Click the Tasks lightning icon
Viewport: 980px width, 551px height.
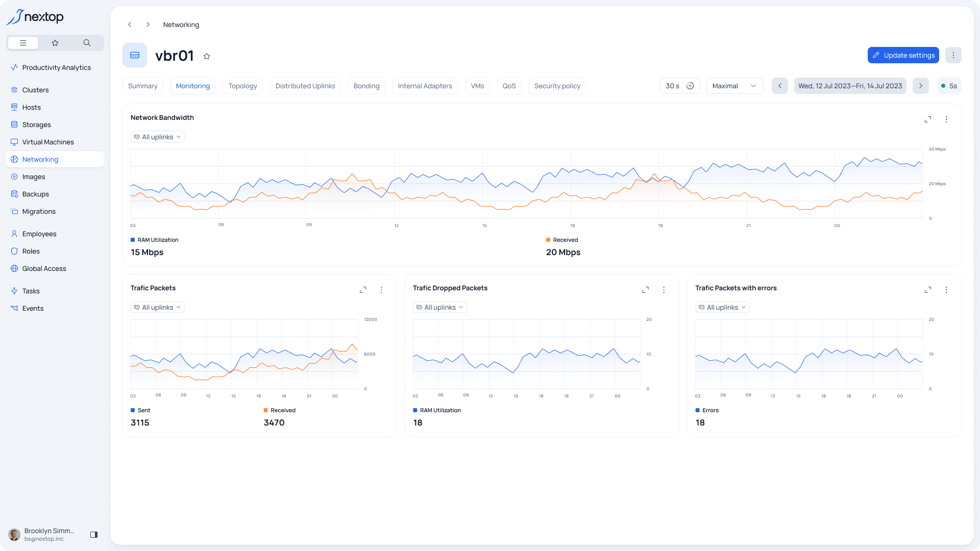click(x=14, y=291)
